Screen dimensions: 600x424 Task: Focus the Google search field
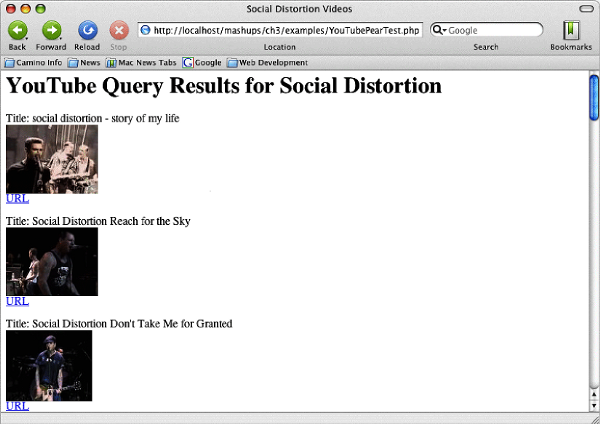486,30
